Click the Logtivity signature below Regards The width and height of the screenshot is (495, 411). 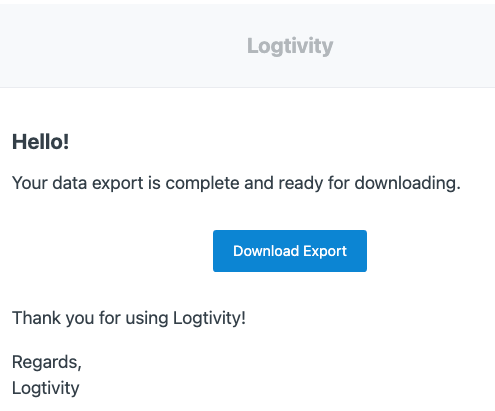[x=46, y=388]
